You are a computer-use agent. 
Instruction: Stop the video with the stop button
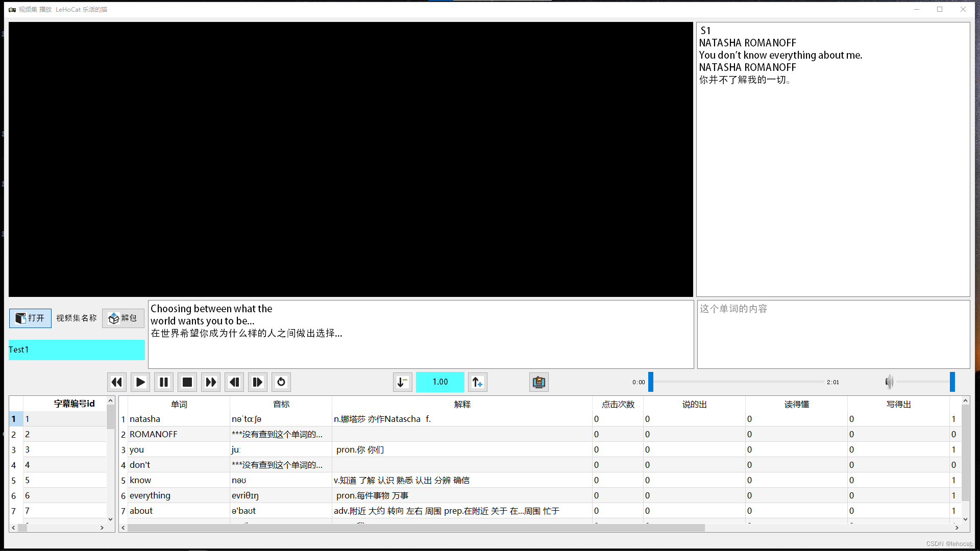pyautogui.click(x=187, y=382)
